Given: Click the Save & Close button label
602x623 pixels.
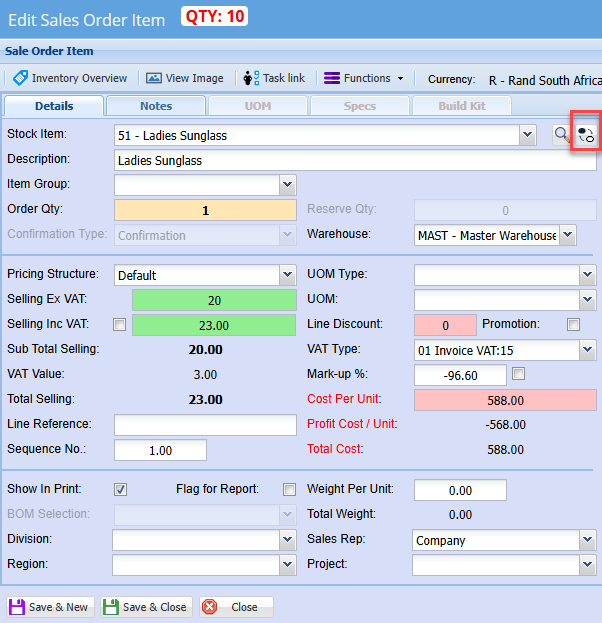Looking at the screenshot, I should coord(155,607).
